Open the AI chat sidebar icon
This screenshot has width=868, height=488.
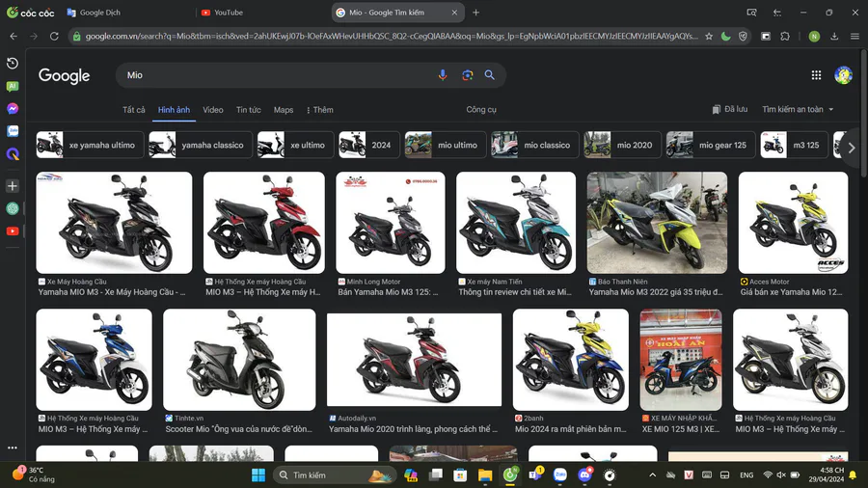click(13, 86)
